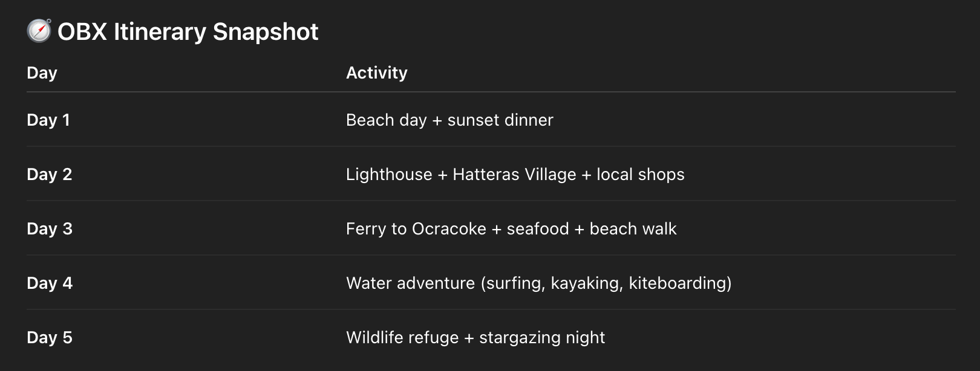This screenshot has width=980, height=371.
Task: Select the Day 3 row label
Action: click(50, 229)
